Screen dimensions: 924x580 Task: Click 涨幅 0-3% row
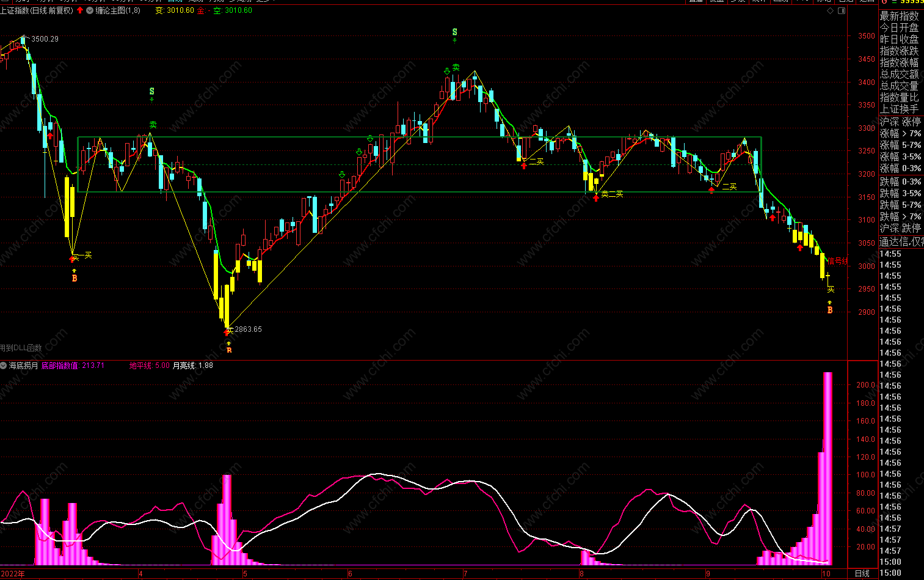pos(901,168)
